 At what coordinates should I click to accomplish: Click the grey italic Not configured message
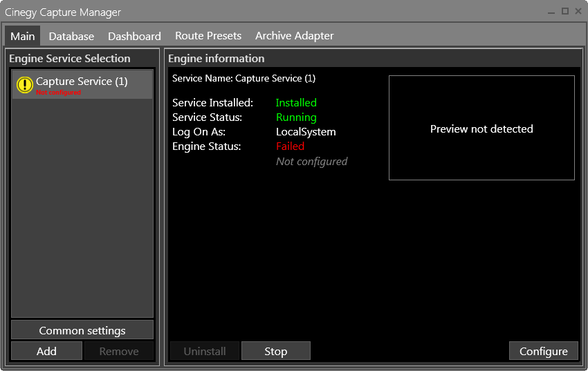point(311,162)
